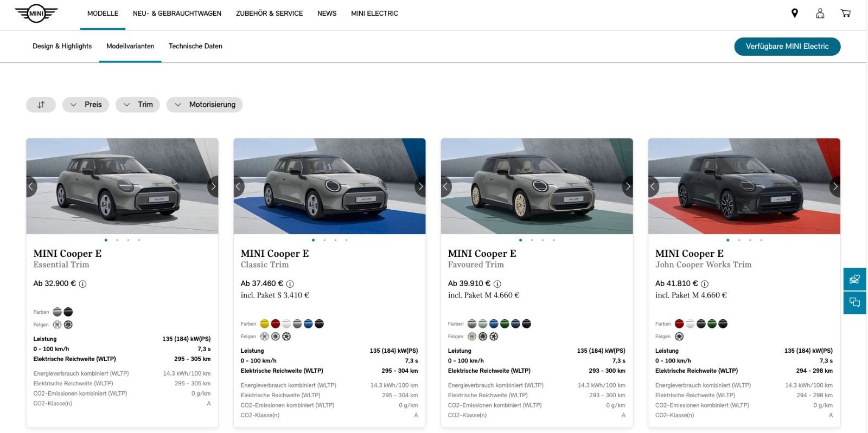Click the Ab 41.810 € price text
The width and height of the screenshot is (868, 433).
[676, 283]
